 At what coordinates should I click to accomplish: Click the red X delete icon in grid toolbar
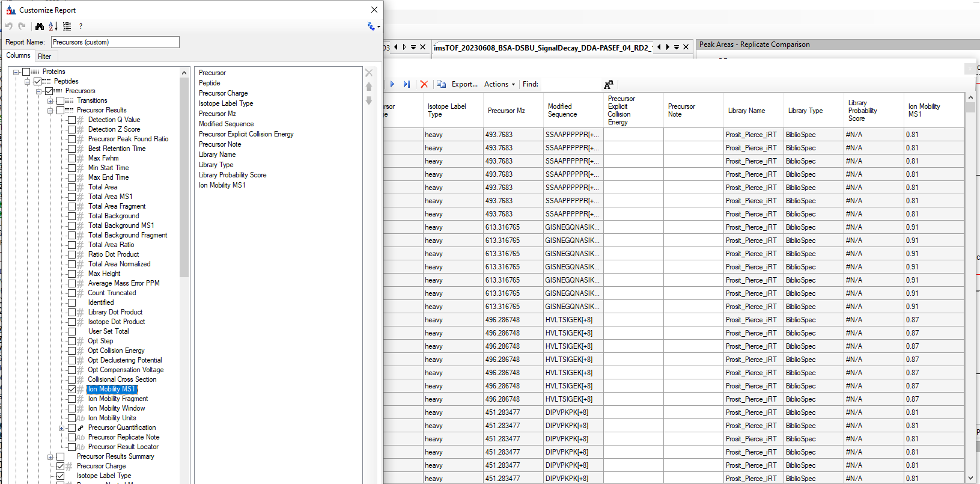click(424, 84)
